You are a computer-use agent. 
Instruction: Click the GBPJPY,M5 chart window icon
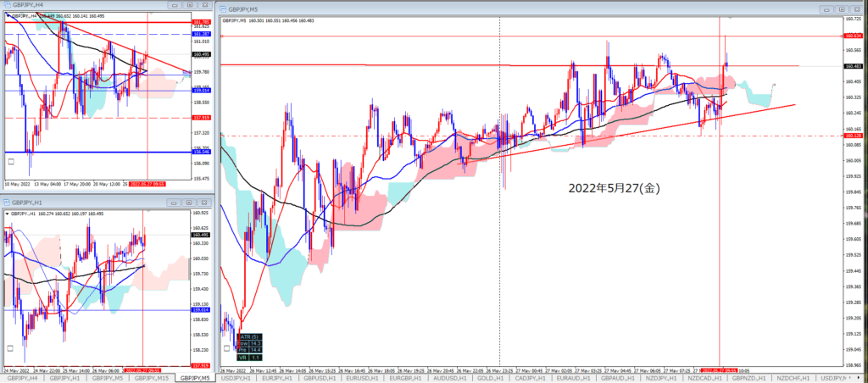tap(223, 7)
